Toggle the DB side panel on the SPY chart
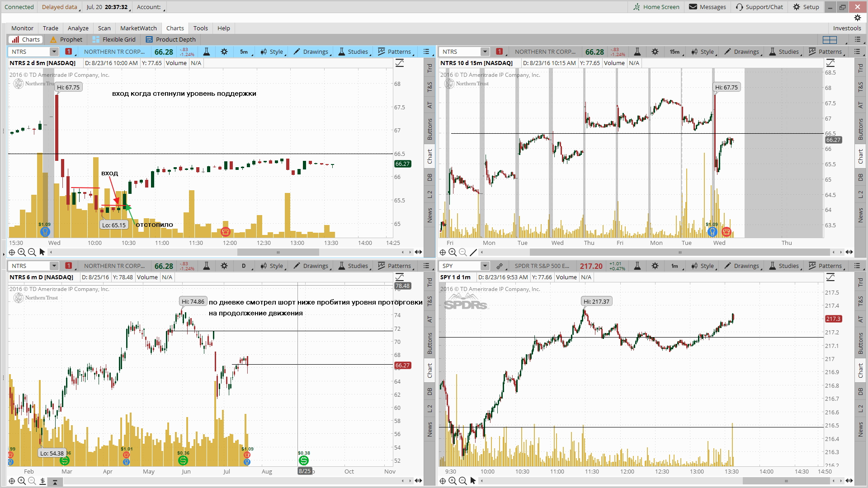868x488 pixels. 860,391
